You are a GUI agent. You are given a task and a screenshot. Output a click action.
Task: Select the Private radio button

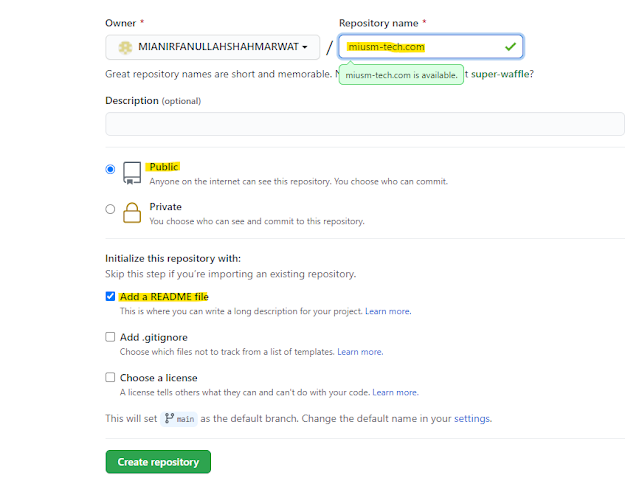tap(110, 209)
